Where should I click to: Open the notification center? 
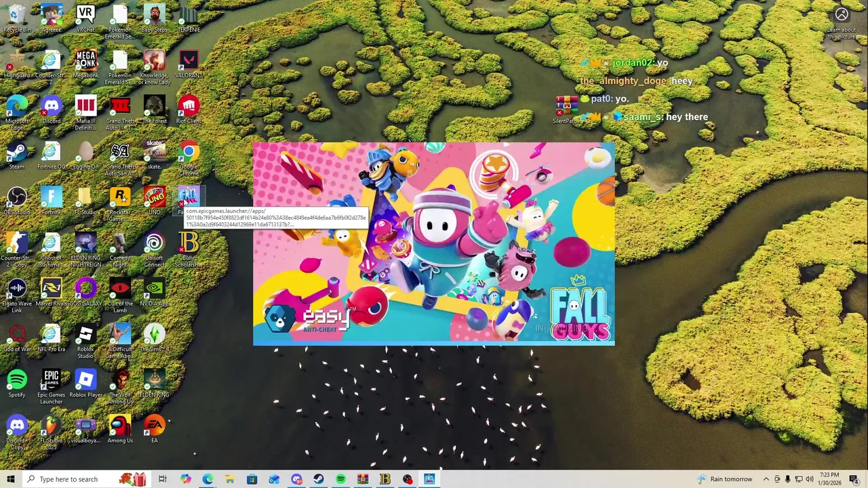point(854,479)
